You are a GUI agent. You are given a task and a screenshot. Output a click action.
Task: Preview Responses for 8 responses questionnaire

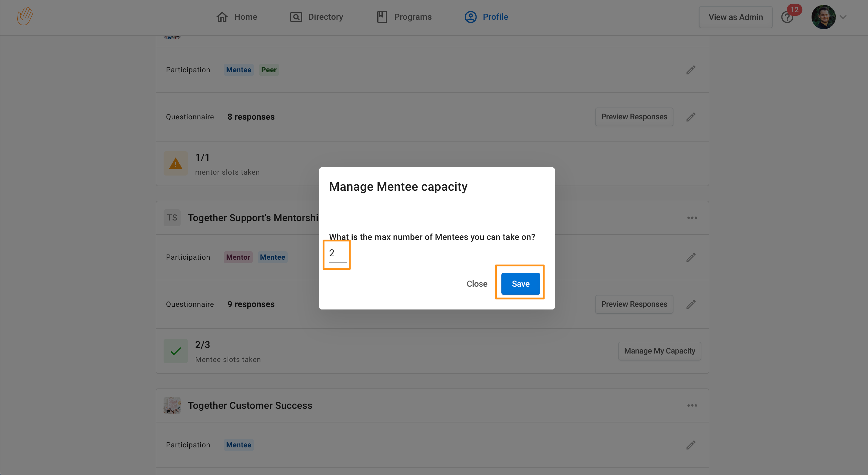634,117
